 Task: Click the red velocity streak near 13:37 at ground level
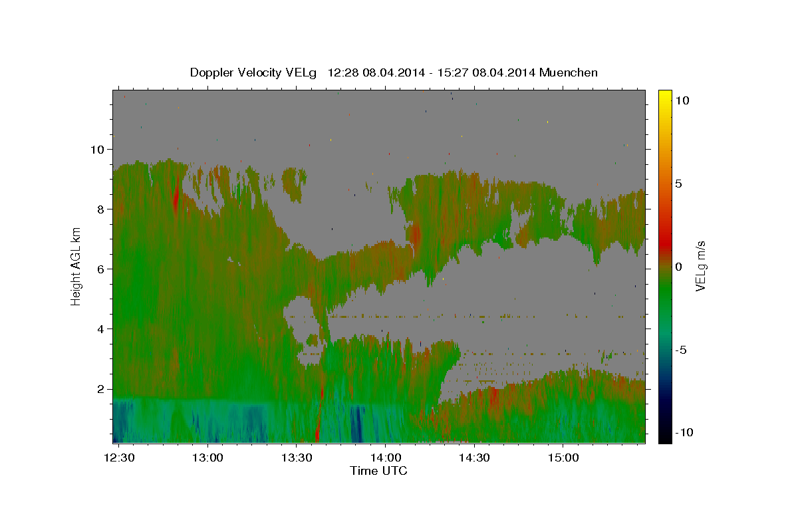pyautogui.click(x=317, y=429)
